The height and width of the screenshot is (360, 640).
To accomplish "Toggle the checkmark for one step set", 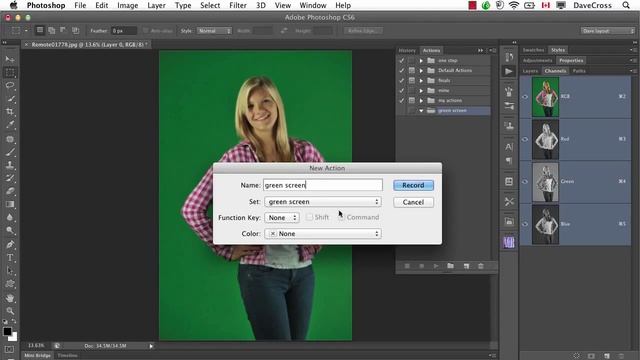I will 402,60.
